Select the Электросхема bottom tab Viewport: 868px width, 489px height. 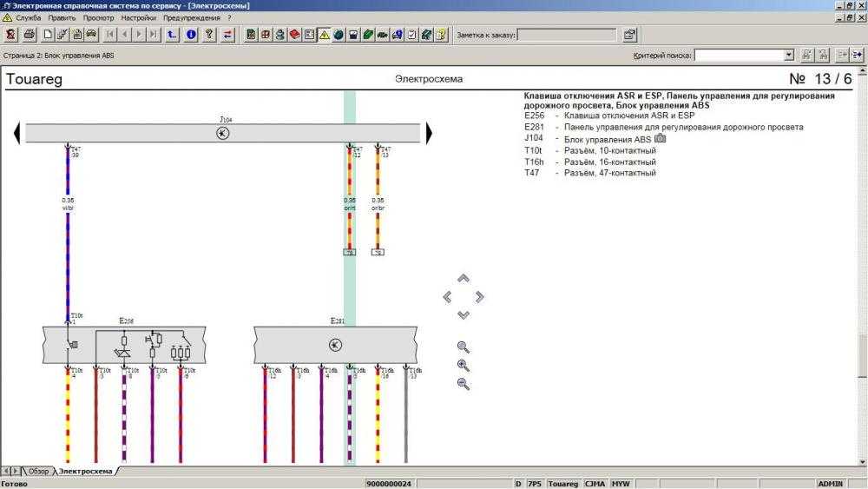coord(85,472)
